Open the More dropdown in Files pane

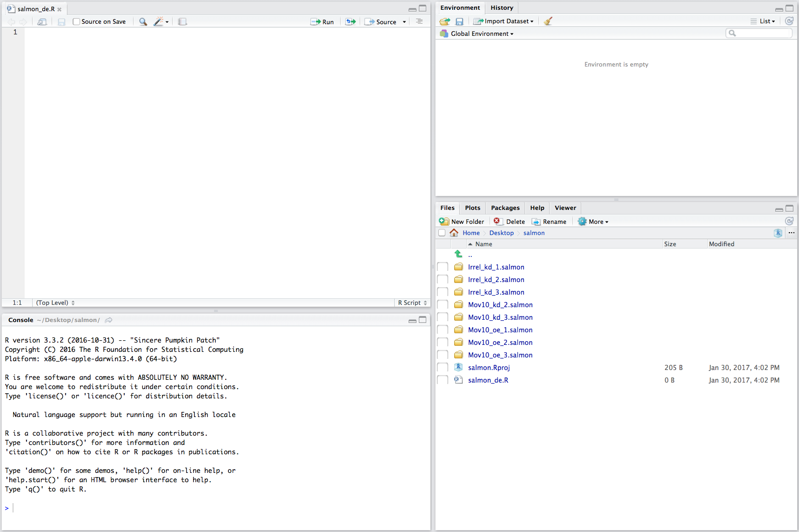(x=593, y=222)
